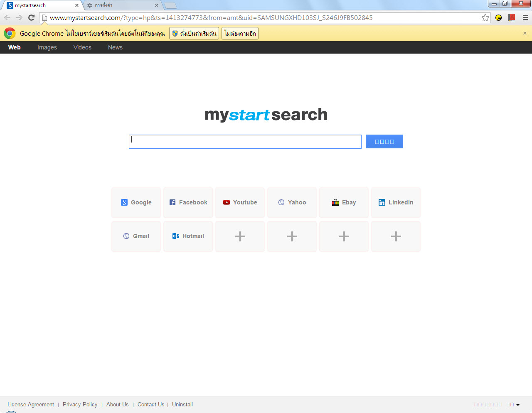532x413 pixels.
Task: Open the Uninstall link
Action: click(x=182, y=404)
